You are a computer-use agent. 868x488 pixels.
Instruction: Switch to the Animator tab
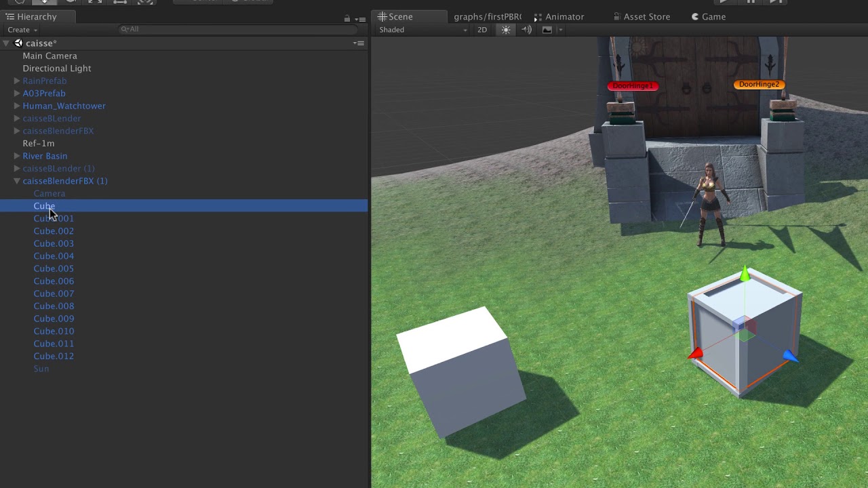pyautogui.click(x=559, y=17)
